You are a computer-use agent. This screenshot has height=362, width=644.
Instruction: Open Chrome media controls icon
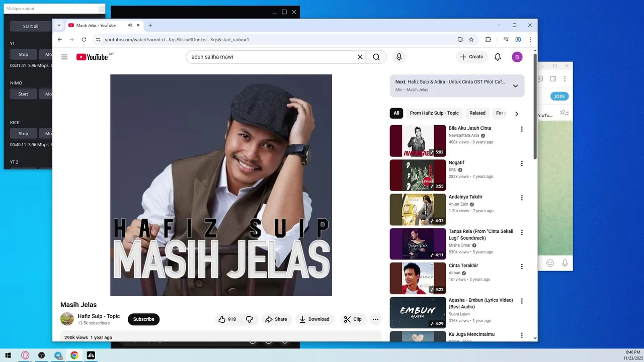(506, 39)
